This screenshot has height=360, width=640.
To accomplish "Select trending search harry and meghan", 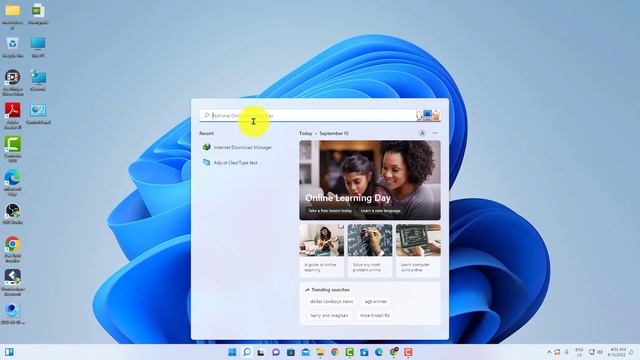I will coord(329,315).
